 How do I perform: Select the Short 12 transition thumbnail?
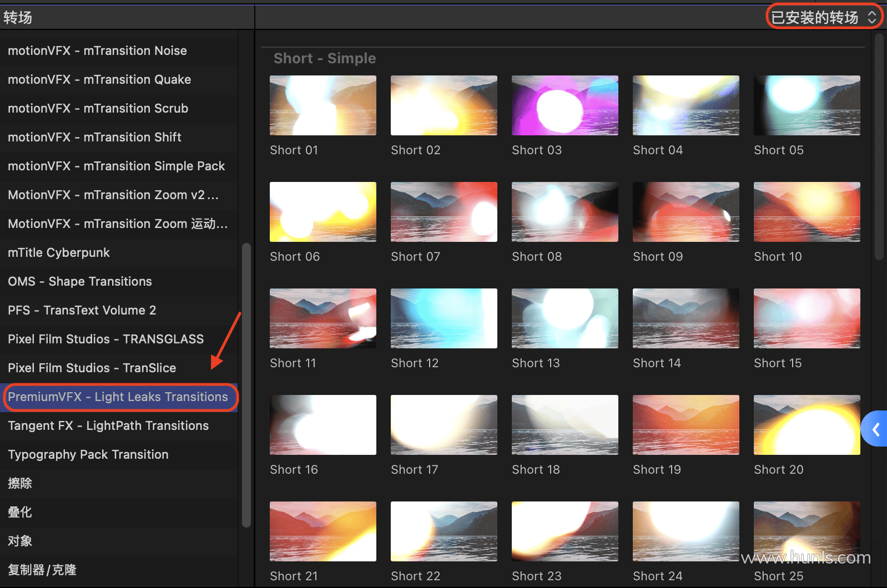point(444,318)
